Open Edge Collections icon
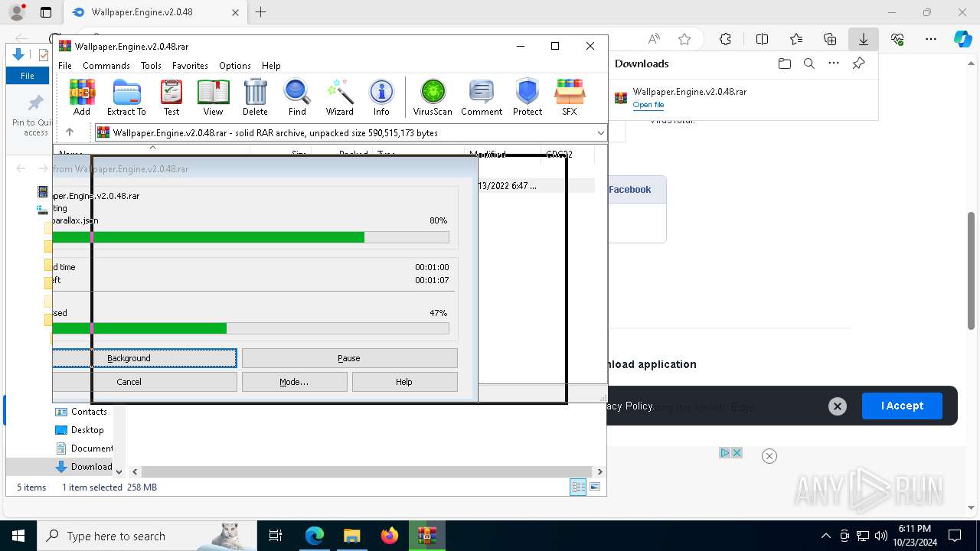 (830, 39)
